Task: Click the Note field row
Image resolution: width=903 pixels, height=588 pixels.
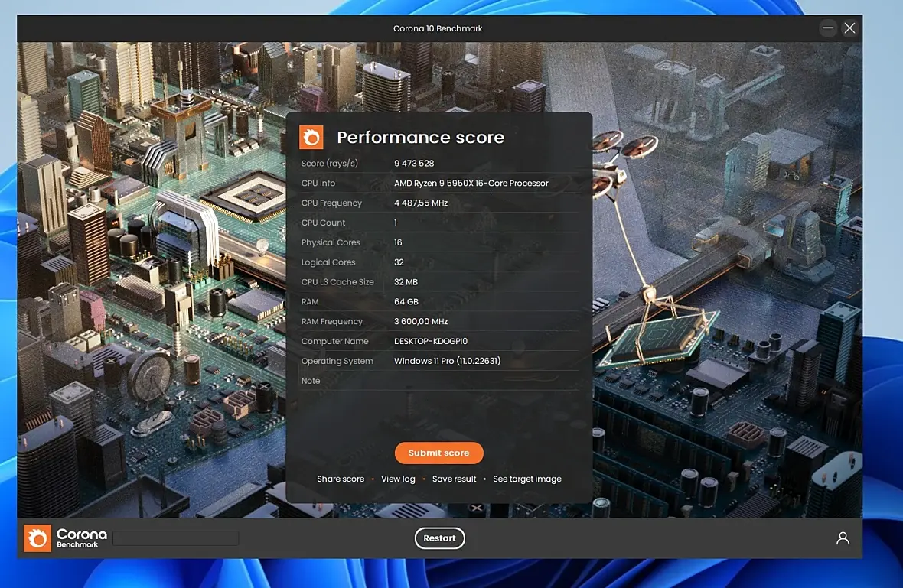Action: click(438, 381)
